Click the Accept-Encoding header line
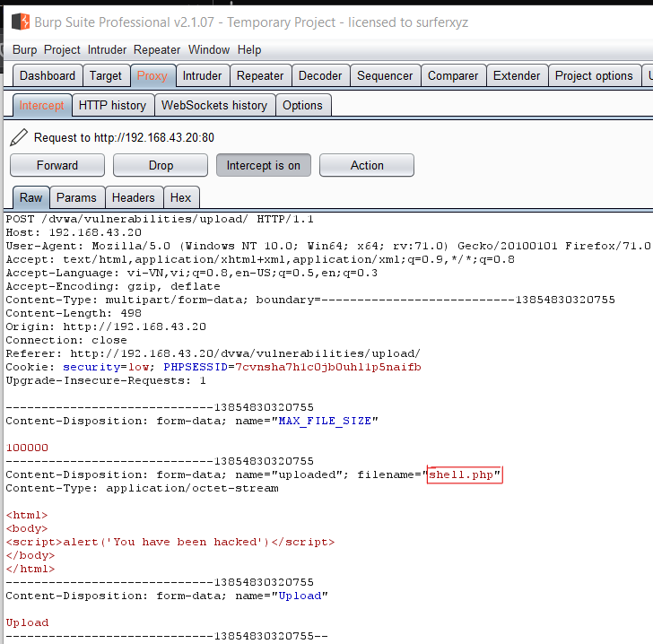 [113, 286]
